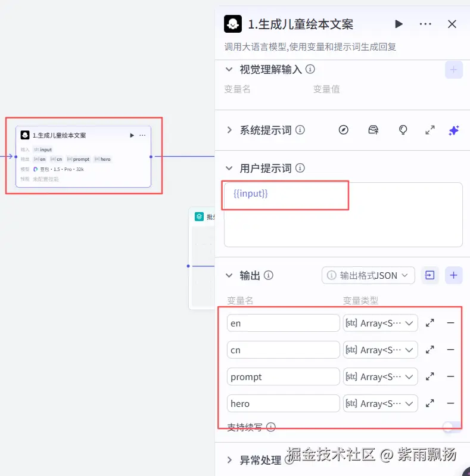Show info tooltip for 支持续写

coord(271,427)
